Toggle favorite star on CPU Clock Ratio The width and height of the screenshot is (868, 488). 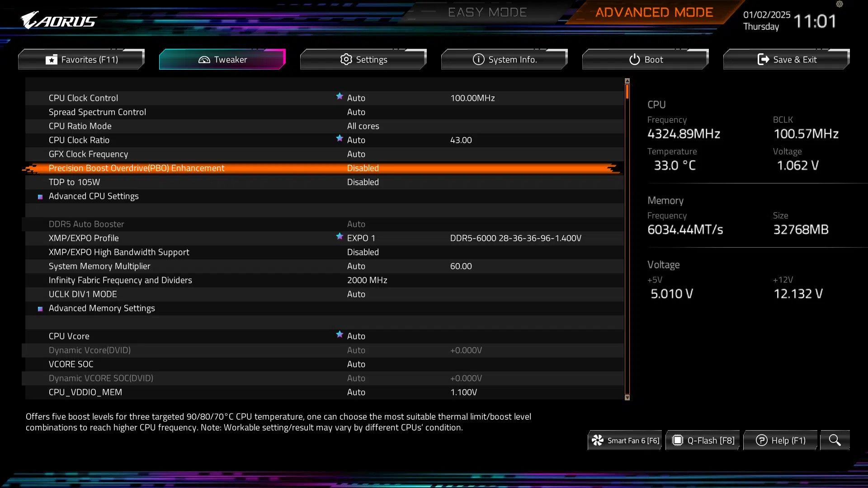pos(340,138)
